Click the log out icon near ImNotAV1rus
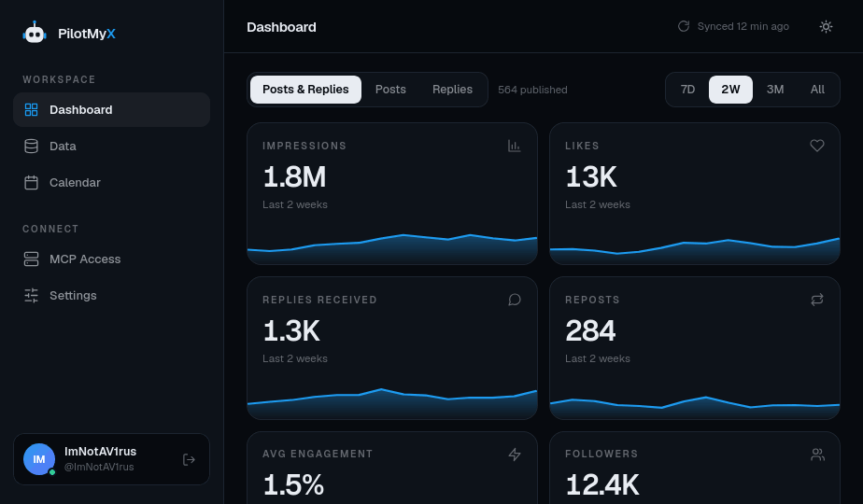 (x=189, y=459)
